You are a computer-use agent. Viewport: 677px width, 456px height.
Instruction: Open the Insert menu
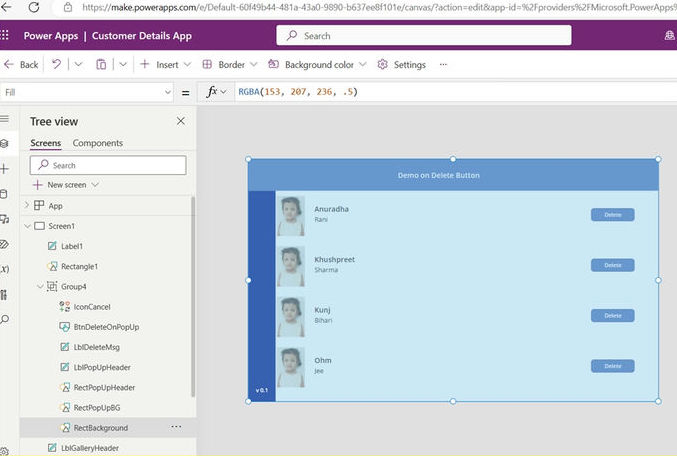(x=165, y=65)
